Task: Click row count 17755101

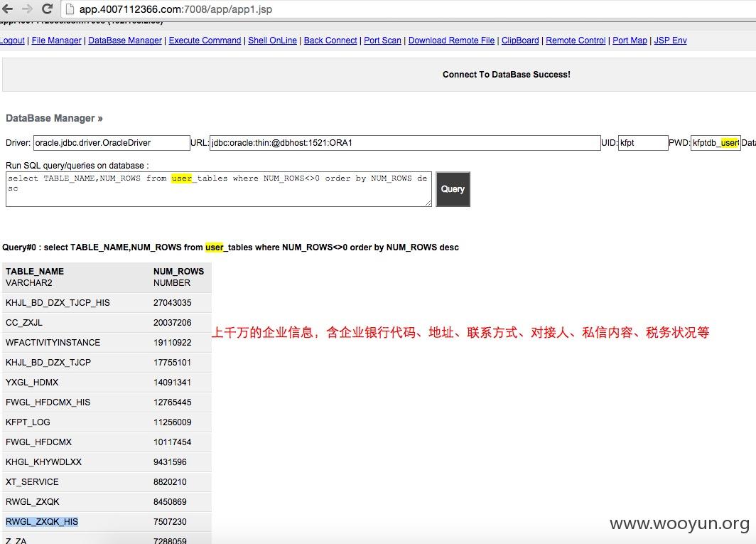Action: [x=173, y=363]
